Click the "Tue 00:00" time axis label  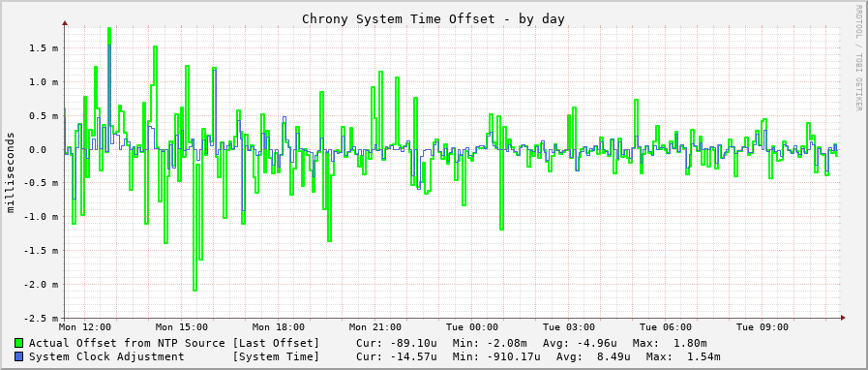click(x=471, y=327)
